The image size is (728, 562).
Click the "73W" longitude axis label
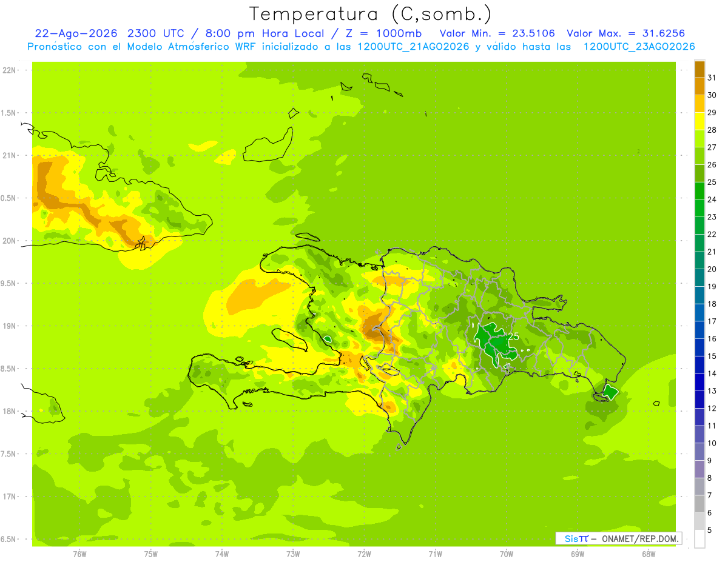point(293,555)
